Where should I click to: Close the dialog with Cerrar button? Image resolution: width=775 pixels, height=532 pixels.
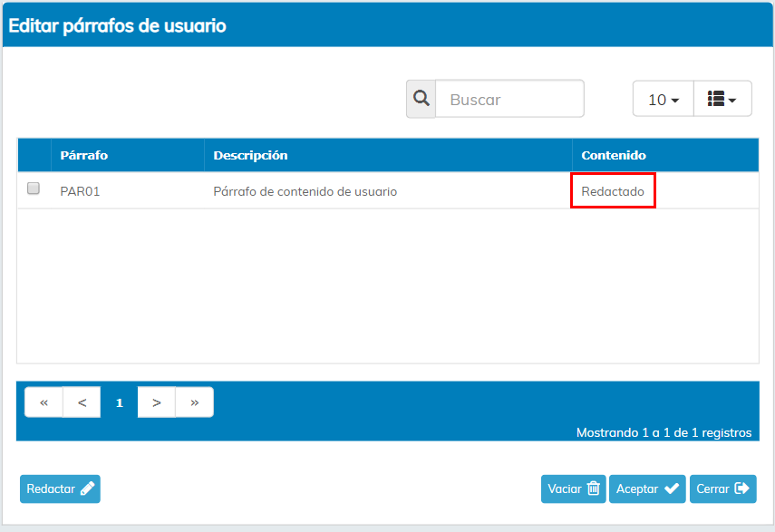coord(722,488)
